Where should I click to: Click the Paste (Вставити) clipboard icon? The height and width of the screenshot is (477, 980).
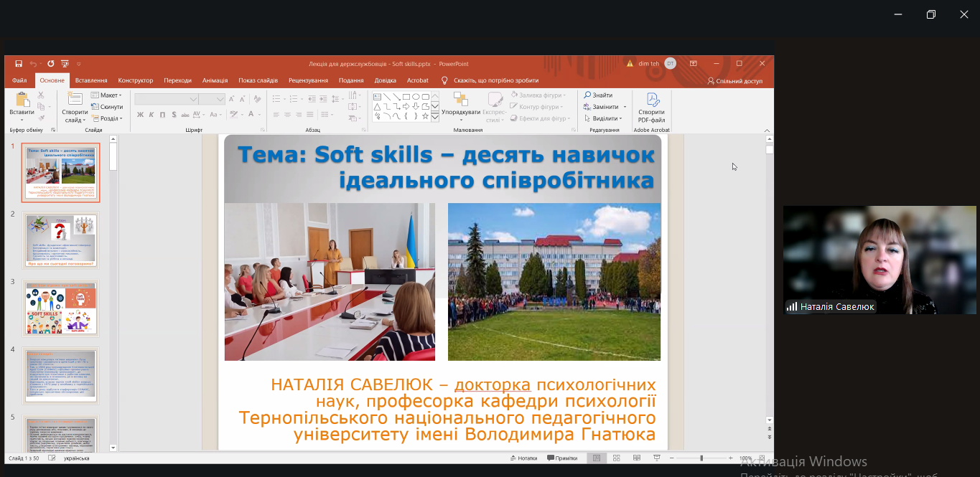tap(22, 105)
